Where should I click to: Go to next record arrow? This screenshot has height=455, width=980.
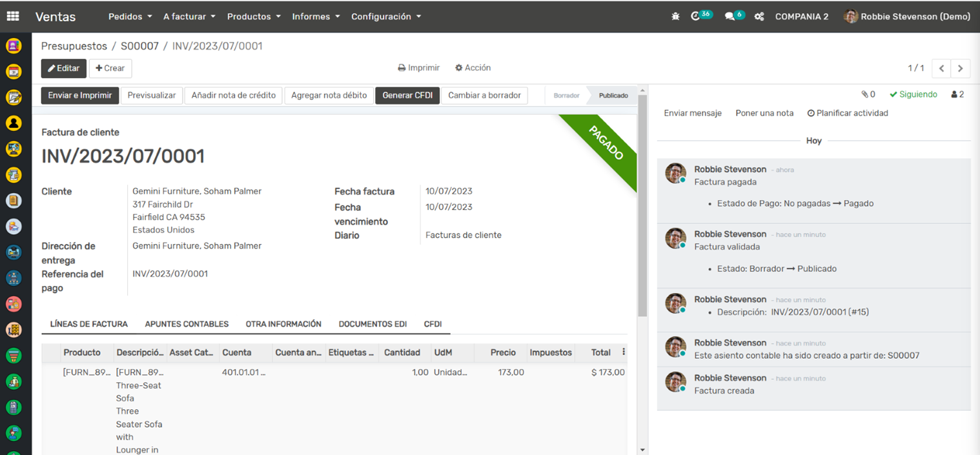961,68
